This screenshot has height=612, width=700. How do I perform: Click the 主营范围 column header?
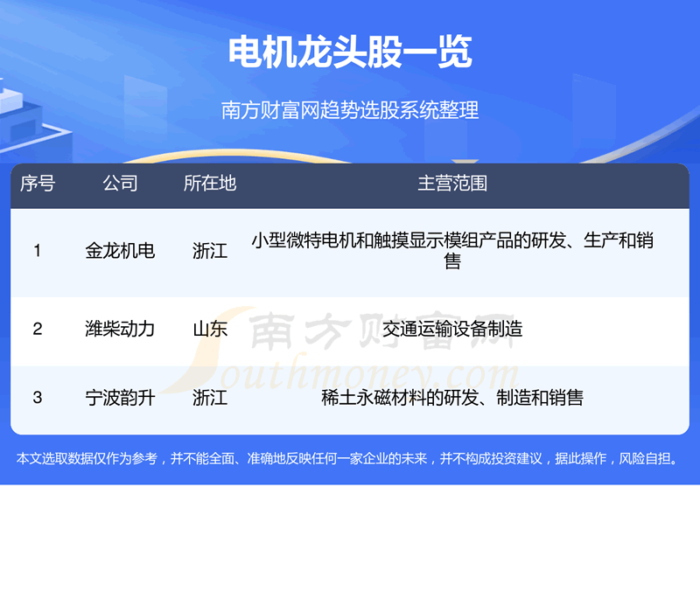pyautogui.click(x=451, y=184)
